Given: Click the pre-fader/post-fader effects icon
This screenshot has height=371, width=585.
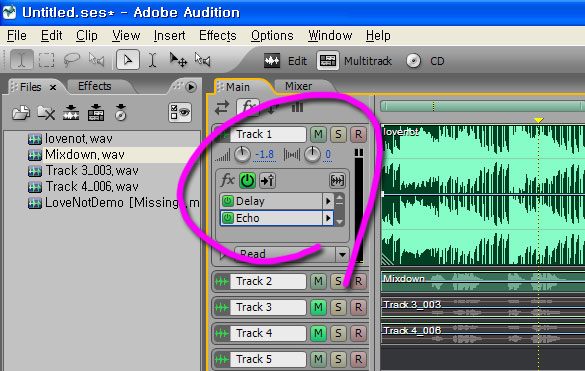Looking at the screenshot, I should click(268, 181).
